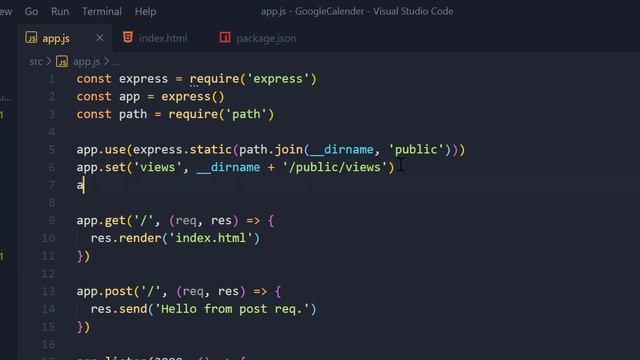Click the JS icon in the breadcrumb
Viewport: 640px width, 360px height.
point(62,62)
